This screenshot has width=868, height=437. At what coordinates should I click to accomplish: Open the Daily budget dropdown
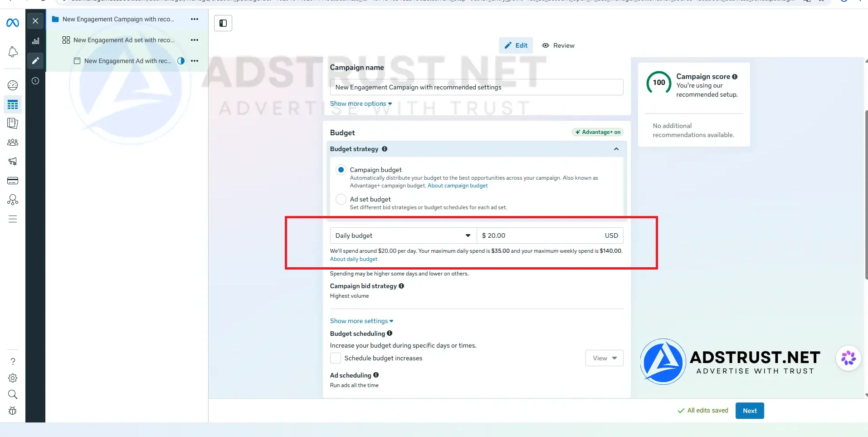pos(403,236)
